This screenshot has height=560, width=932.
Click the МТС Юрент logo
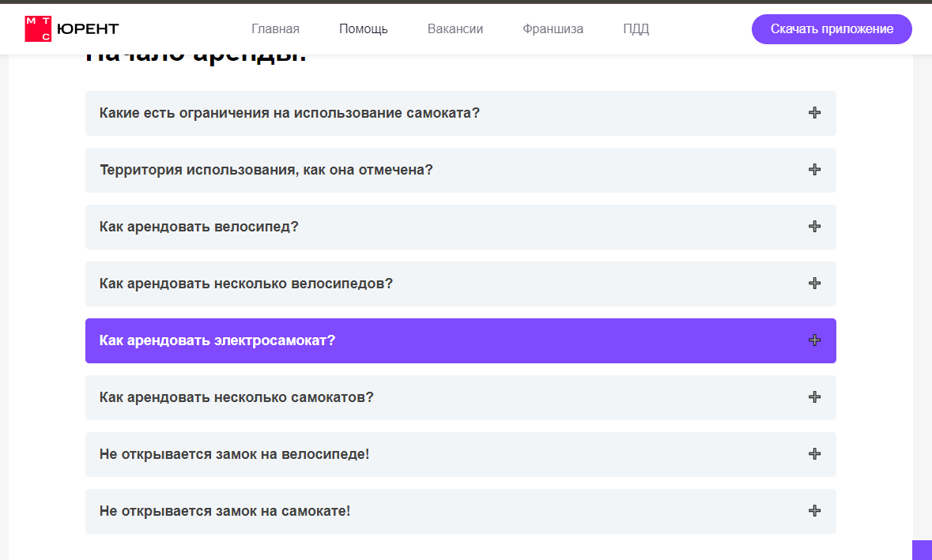coord(72,29)
